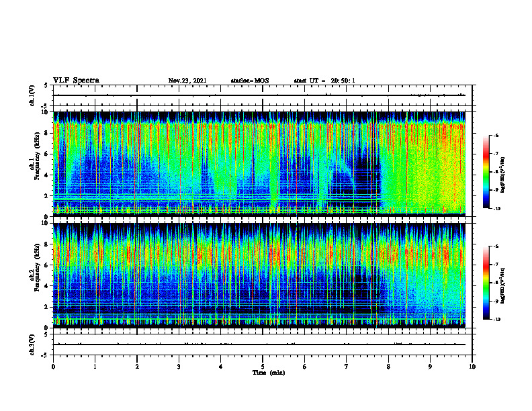Click the "station=MOS" header label
Screen dimensions: 532x411
[250, 81]
